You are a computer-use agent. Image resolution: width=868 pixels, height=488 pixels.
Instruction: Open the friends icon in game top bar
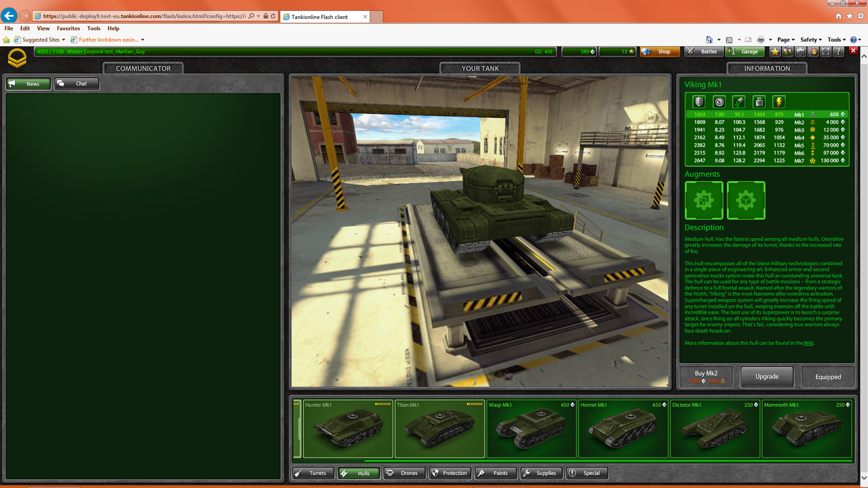[x=788, y=52]
